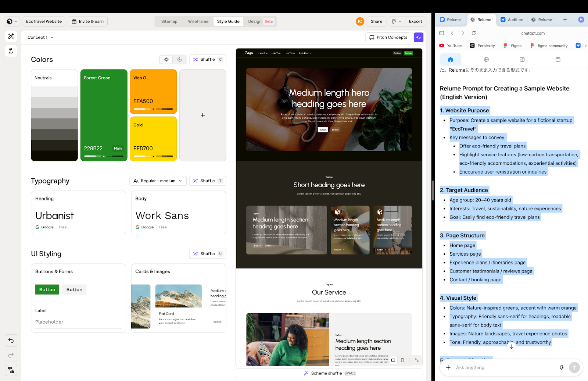The image size is (588, 381).
Task: Select the AI magic wand tool in left sidebar
Action: click(11, 36)
